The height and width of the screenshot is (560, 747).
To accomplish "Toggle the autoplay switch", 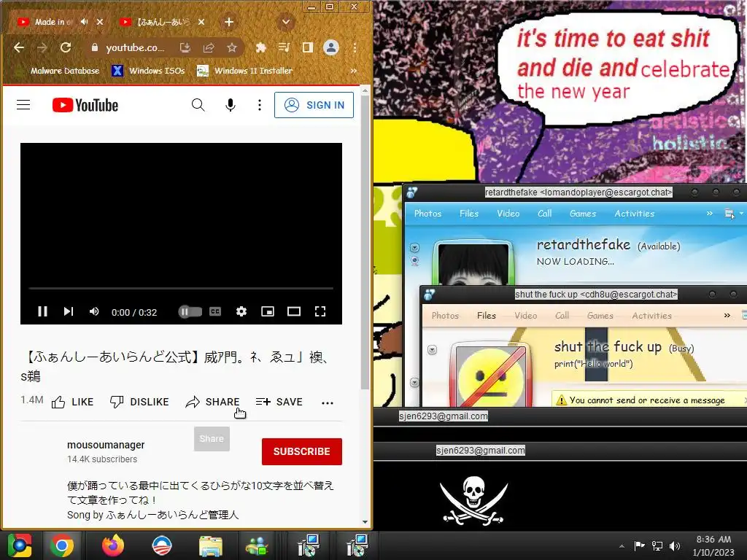I will tap(190, 312).
